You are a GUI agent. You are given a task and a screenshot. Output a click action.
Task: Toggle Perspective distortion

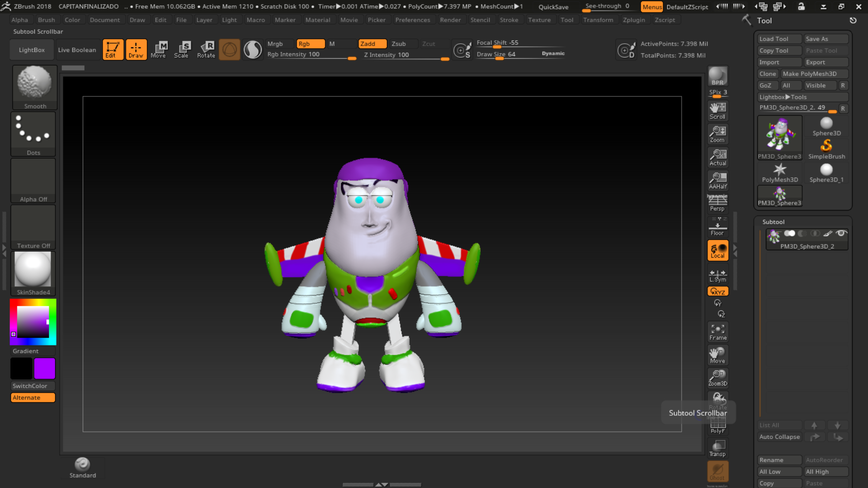pos(717,203)
